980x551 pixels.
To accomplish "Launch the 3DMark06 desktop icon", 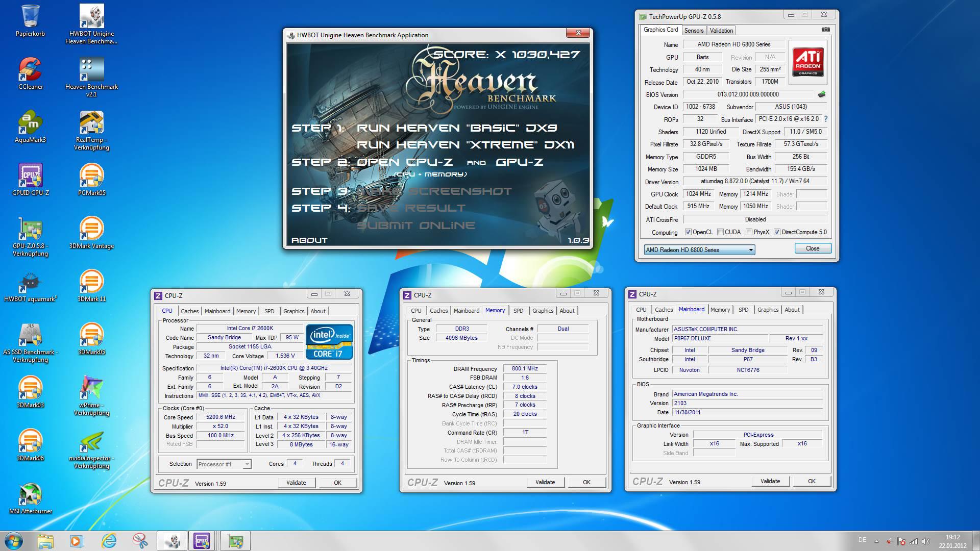I will click(x=30, y=445).
